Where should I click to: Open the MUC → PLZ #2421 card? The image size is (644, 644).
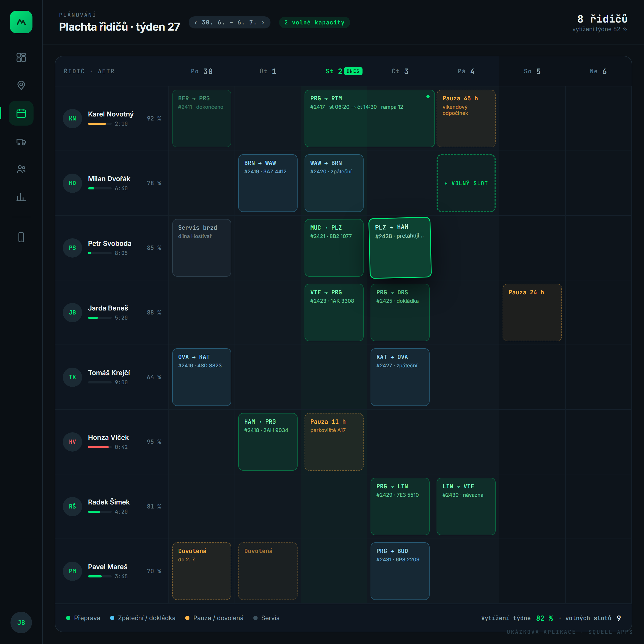tap(334, 248)
